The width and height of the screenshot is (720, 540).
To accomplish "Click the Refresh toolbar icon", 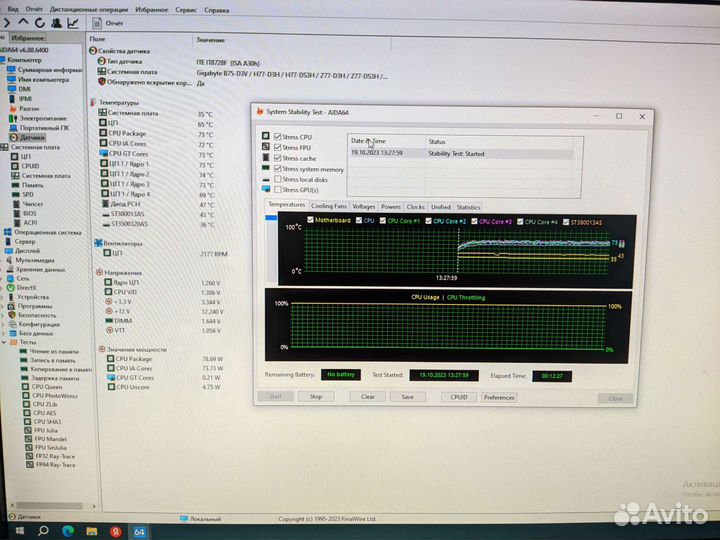I will (x=40, y=22).
